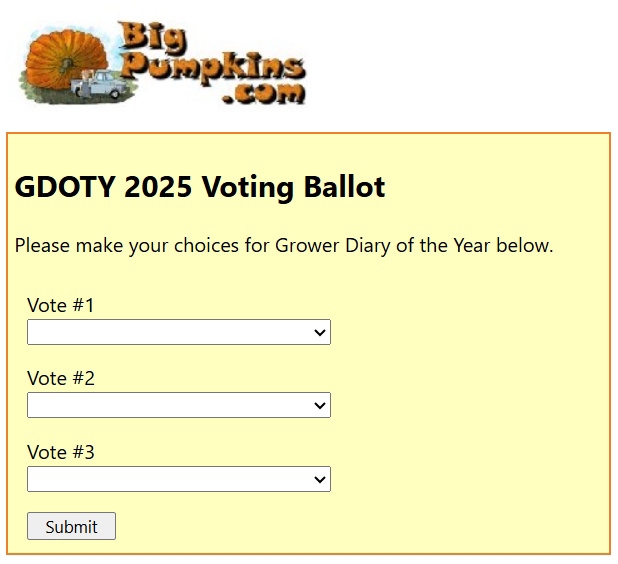Click the Vote #1 dropdown arrow

[x=320, y=332]
